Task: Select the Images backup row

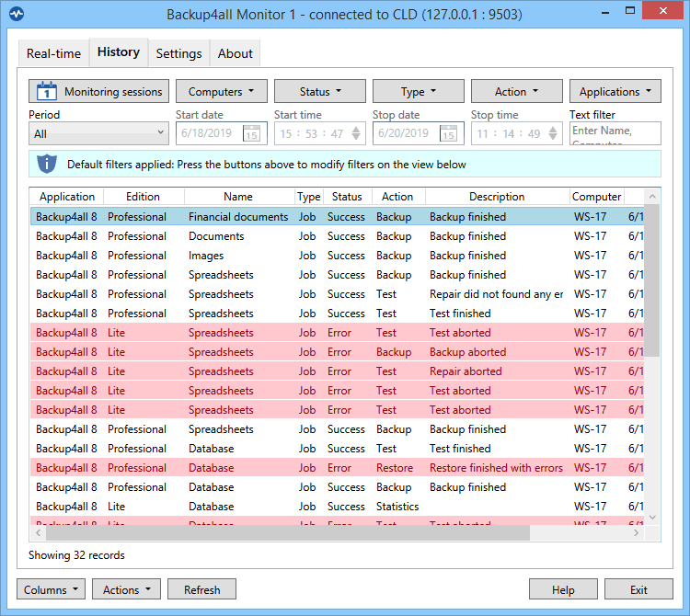Action: 337,256
